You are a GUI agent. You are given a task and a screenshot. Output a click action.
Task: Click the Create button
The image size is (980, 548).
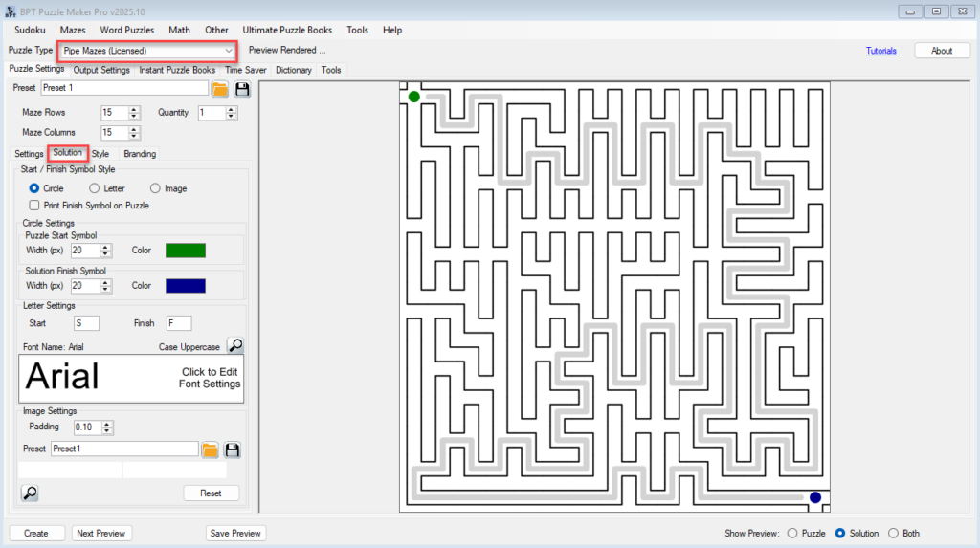(36, 533)
